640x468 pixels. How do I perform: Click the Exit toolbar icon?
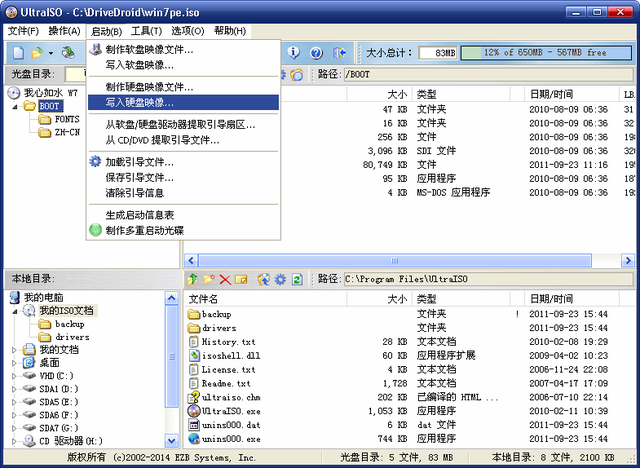(x=340, y=53)
